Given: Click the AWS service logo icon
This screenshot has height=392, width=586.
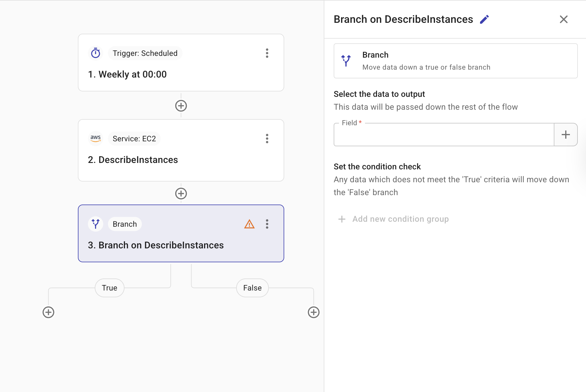Looking at the screenshot, I should [x=95, y=138].
